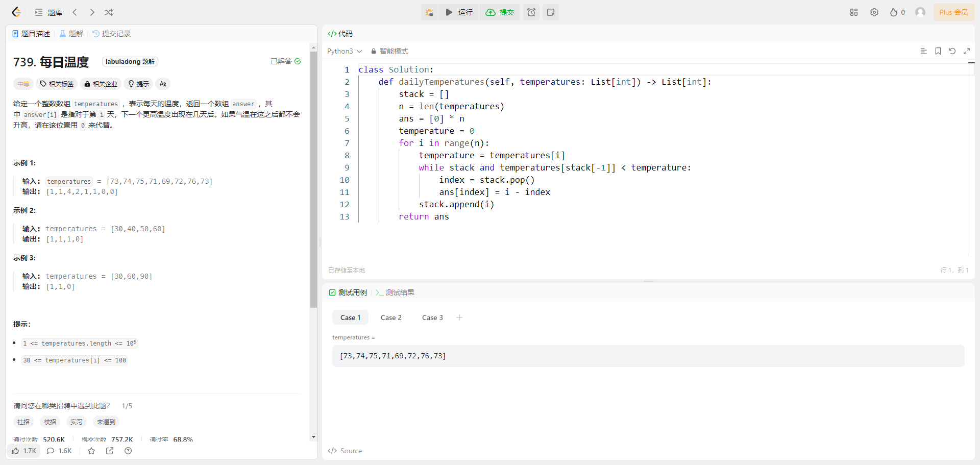
Task: Click the temperatures test input field
Action: coord(648,356)
